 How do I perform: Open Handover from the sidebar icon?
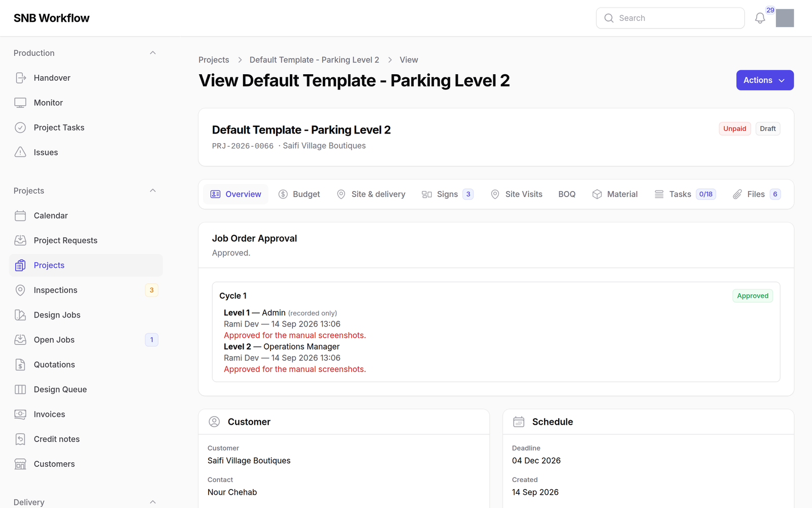pyautogui.click(x=20, y=78)
